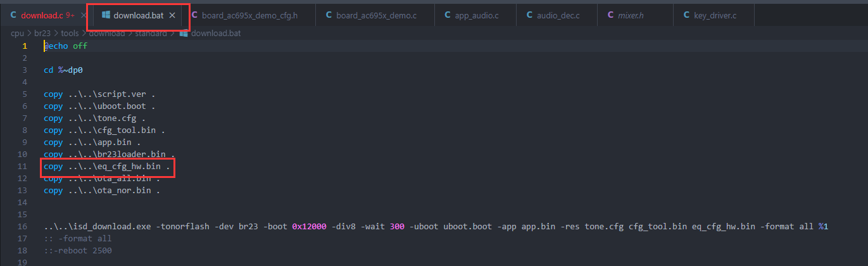The height and width of the screenshot is (266, 868).
Task: Click the 'cpu' breadcrumb segment
Action: click(17, 33)
